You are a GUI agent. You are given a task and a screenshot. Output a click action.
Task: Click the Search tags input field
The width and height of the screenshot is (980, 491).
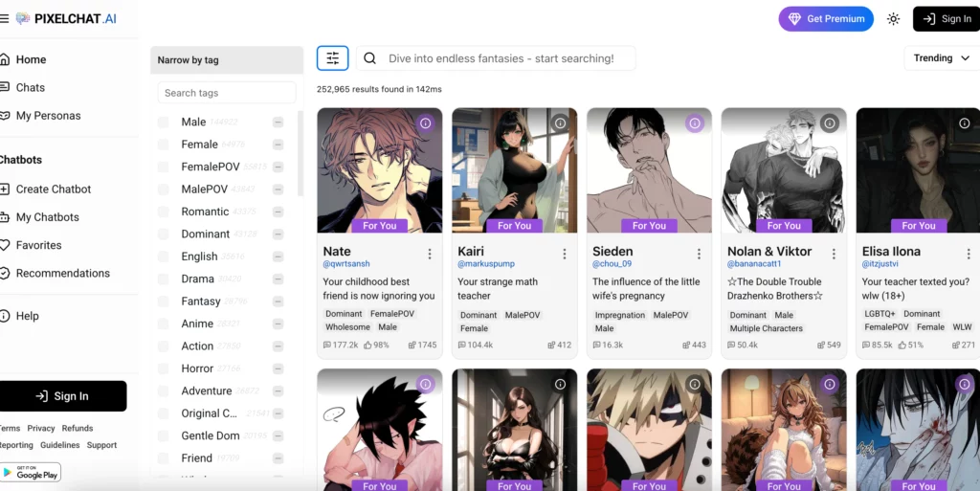tap(227, 93)
